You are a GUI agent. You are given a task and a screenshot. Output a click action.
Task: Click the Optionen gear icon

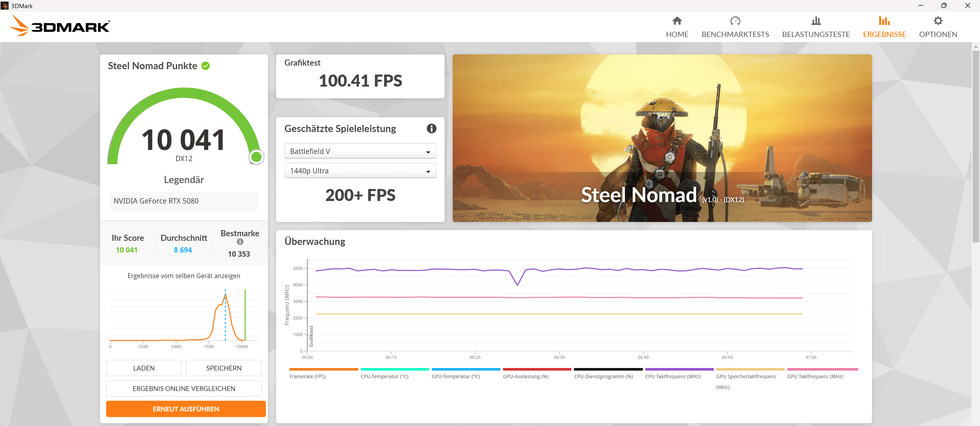[x=938, y=20]
